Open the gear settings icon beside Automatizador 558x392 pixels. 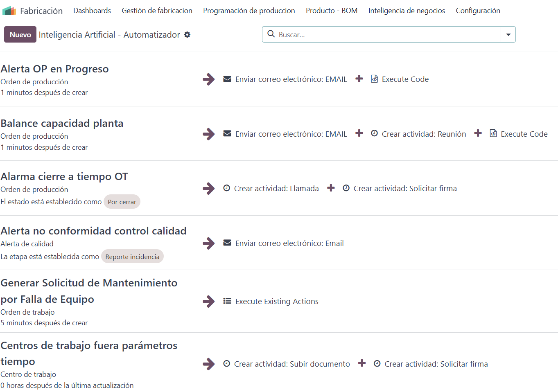(x=187, y=35)
